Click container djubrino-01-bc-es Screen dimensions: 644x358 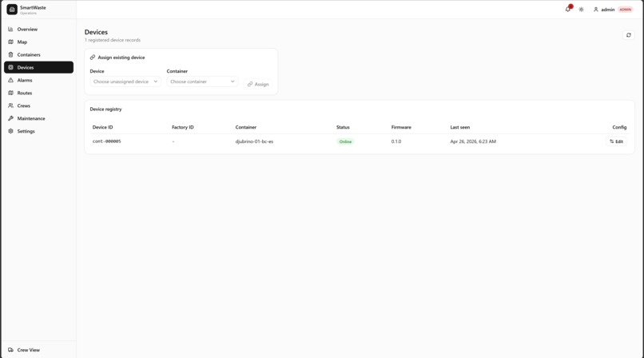tap(254, 141)
